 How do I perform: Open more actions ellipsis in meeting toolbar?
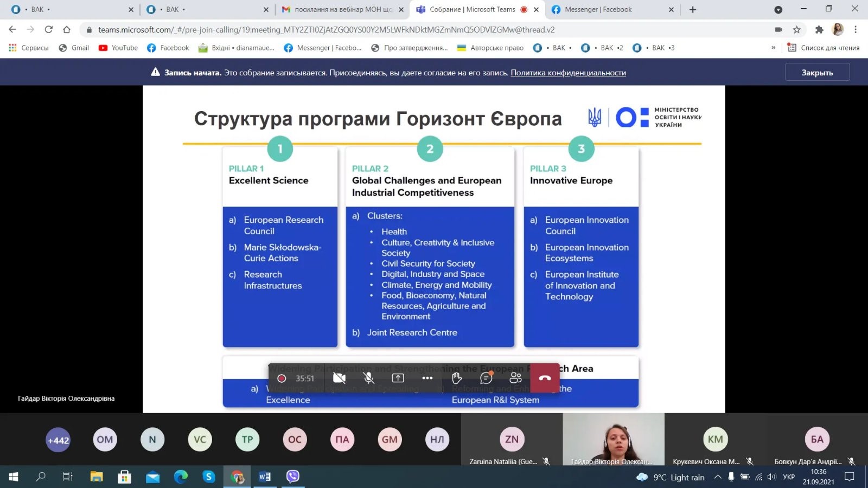pyautogui.click(x=427, y=378)
